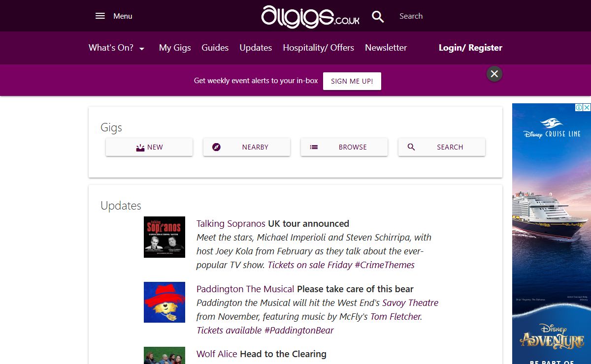
Task: Click the NEARBY gigs button
Action: click(247, 147)
